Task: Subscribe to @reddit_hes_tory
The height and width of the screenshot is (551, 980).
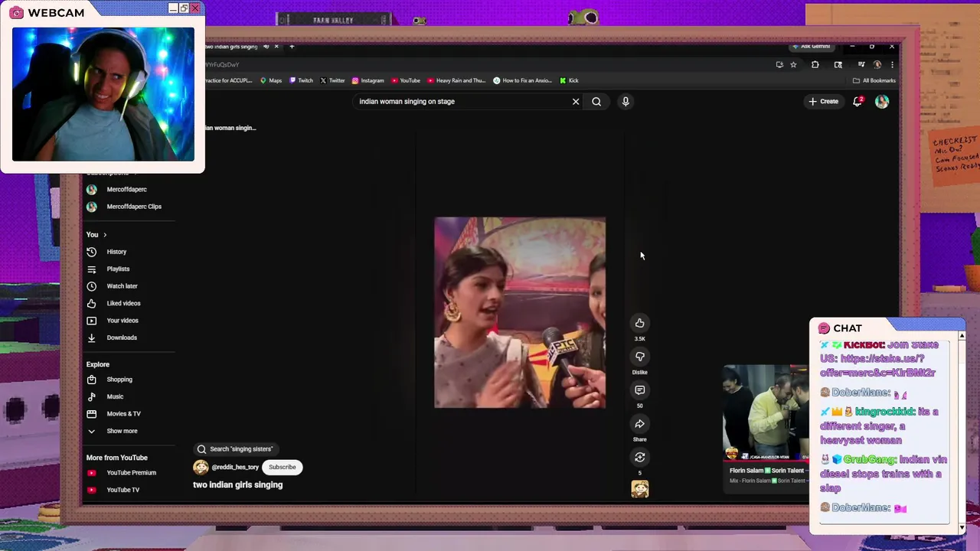Action: [282, 467]
